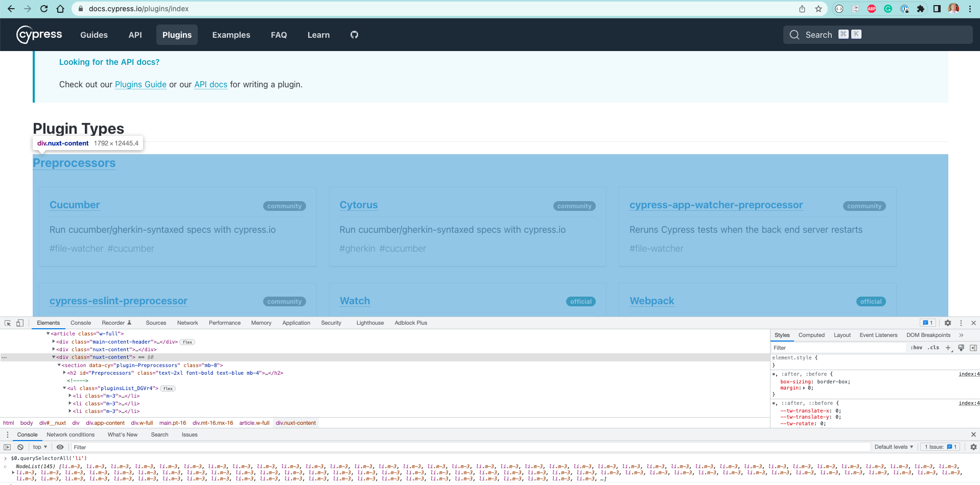Open the top JavaScript context dropdown
The width and height of the screenshot is (980, 485).
point(40,447)
